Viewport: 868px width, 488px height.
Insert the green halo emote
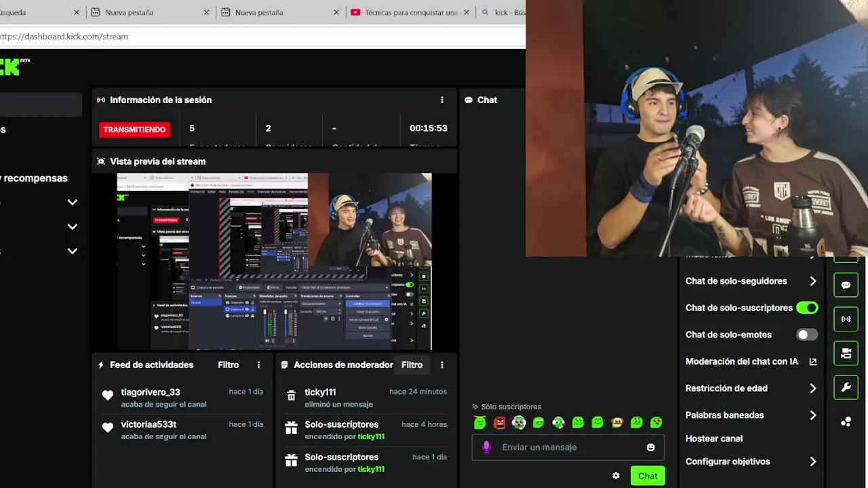tap(480, 422)
